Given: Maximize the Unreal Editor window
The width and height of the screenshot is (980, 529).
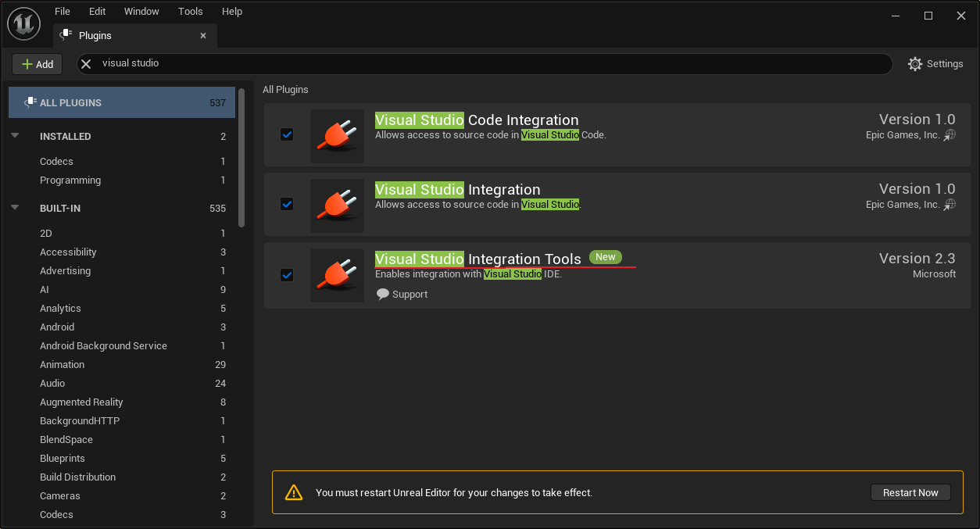Looking at the screenshot, I should (x=928, y=16).
